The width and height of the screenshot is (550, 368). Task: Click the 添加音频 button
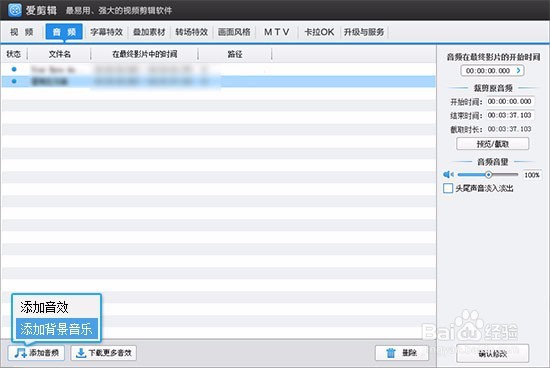tap(36, 353)
